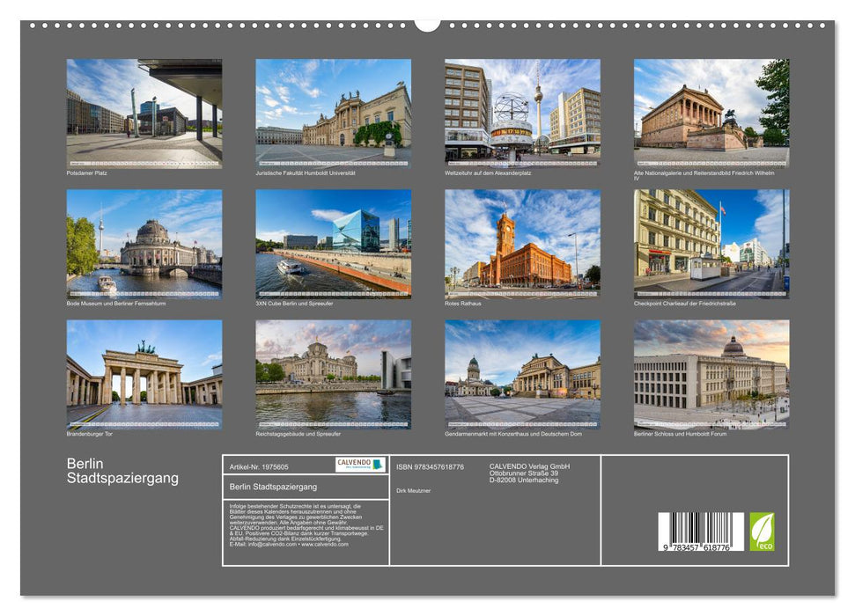Open the www.calvendo.com website link
This screenshot has height=616, width=855.
324,546
